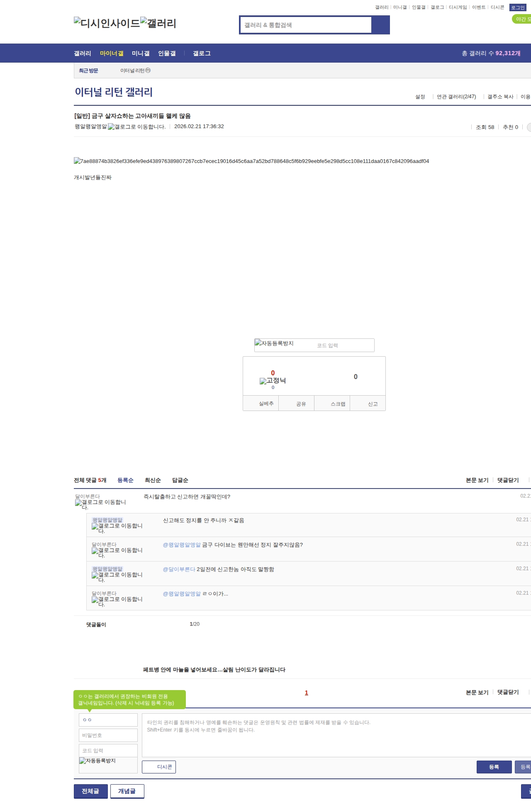Click @왱알왱알앵알 mention in '금구 다이브는' reply
The height and width of the screenshot is (812, 531).
coord(182,545)
